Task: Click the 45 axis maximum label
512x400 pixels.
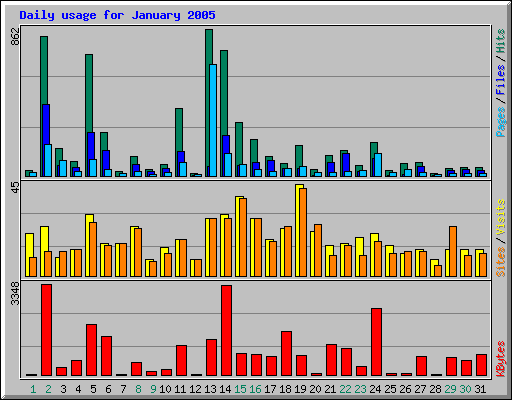Action: click(x=15, y=187)
